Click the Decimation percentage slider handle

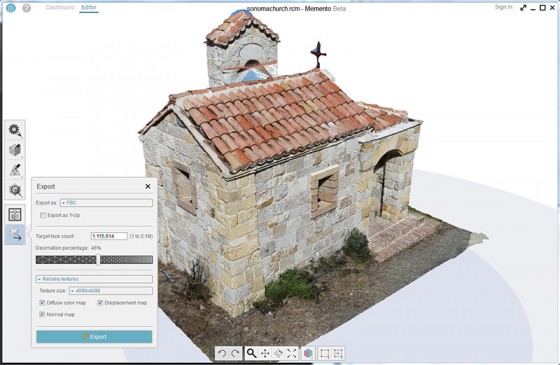(98, 260)
